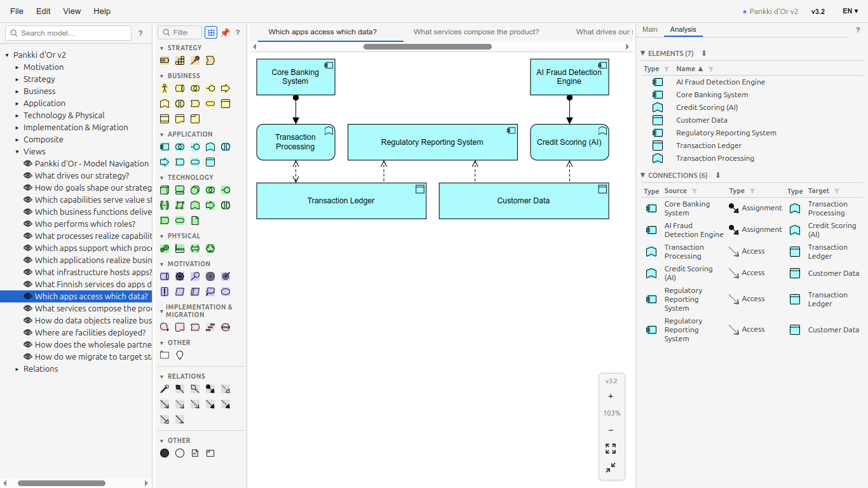Open the Help menu

tap(102, 11)
